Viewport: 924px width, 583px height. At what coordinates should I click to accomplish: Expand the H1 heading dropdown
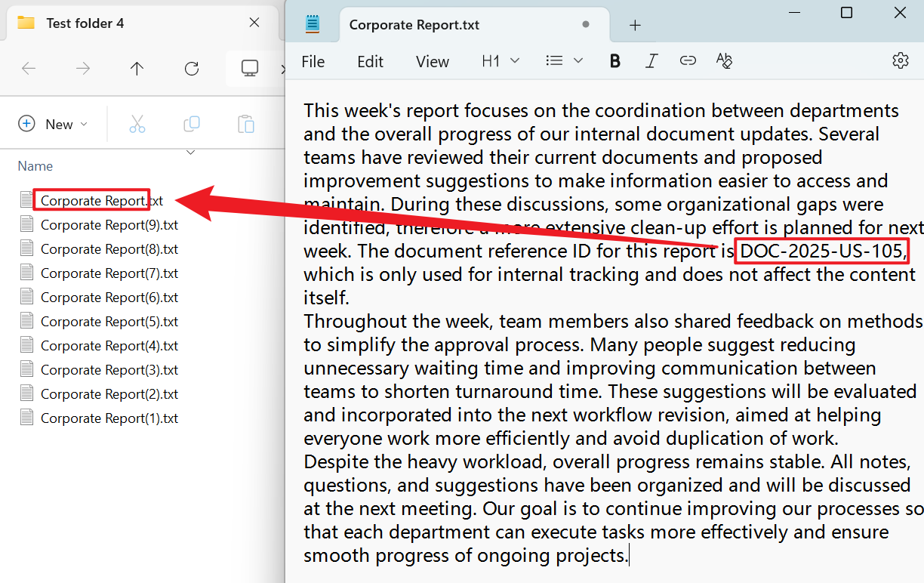coord(500,61)
